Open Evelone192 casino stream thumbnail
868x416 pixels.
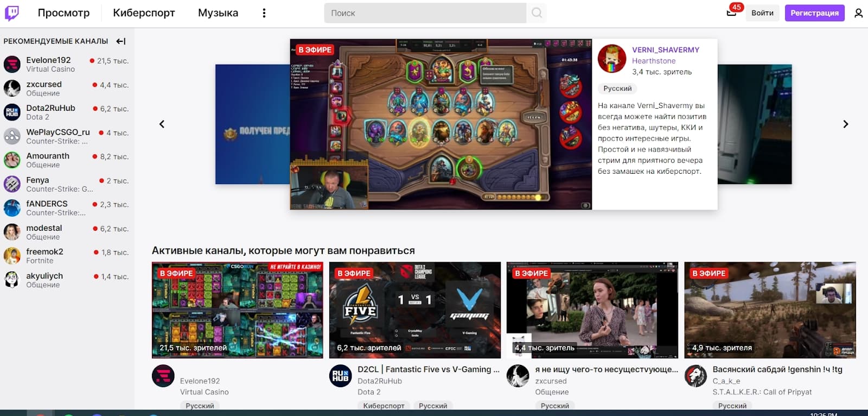[x=237, y=310]
